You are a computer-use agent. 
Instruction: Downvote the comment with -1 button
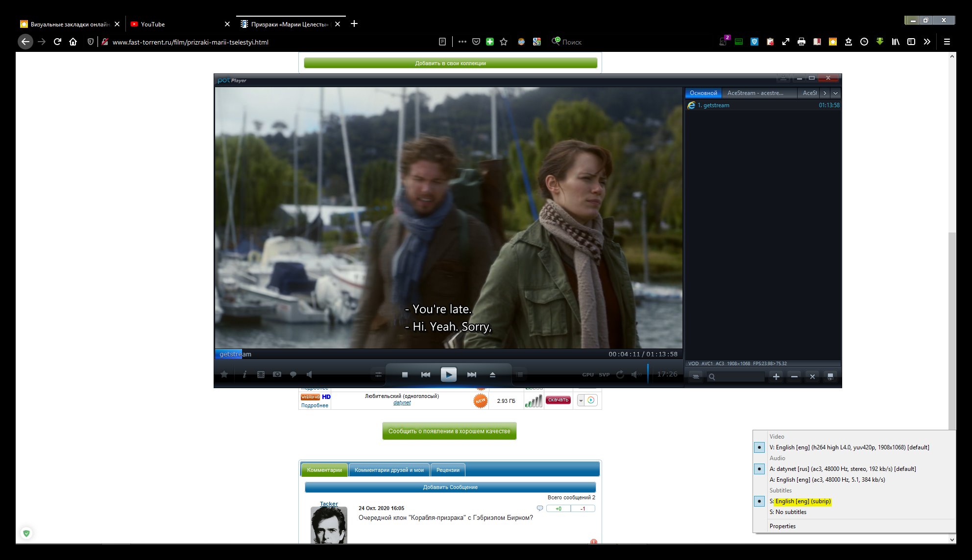[583, 509]
